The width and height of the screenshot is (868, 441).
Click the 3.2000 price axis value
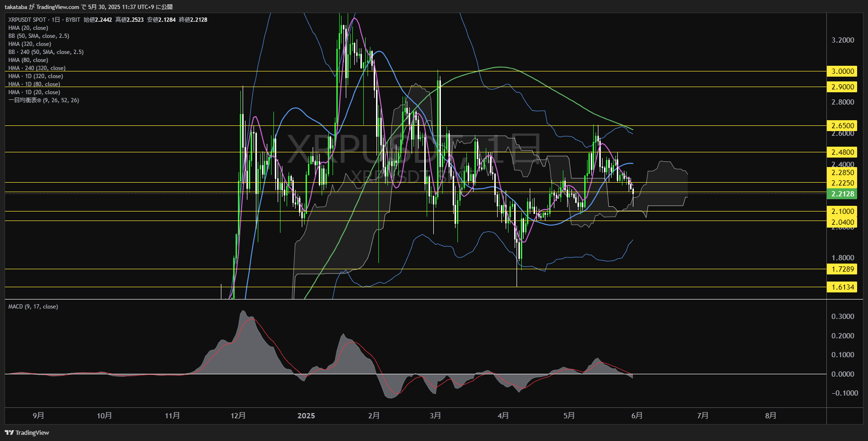(x=843, y=40)
